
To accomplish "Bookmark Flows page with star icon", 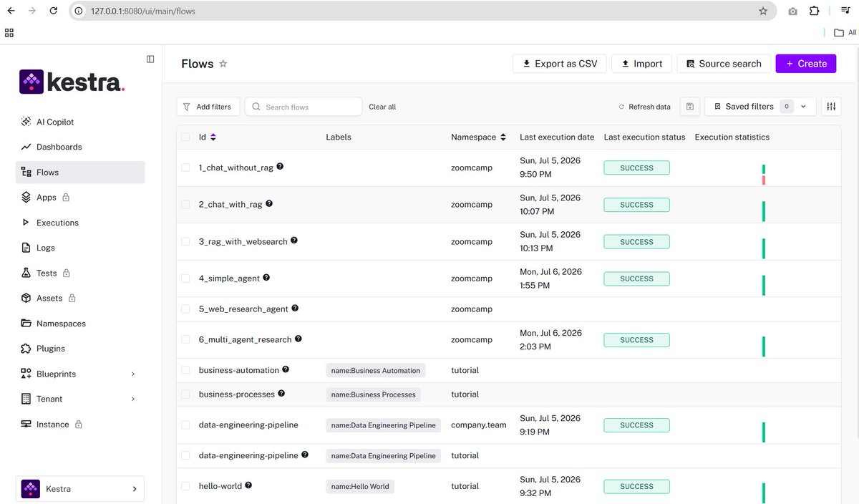I will point(223,64).
